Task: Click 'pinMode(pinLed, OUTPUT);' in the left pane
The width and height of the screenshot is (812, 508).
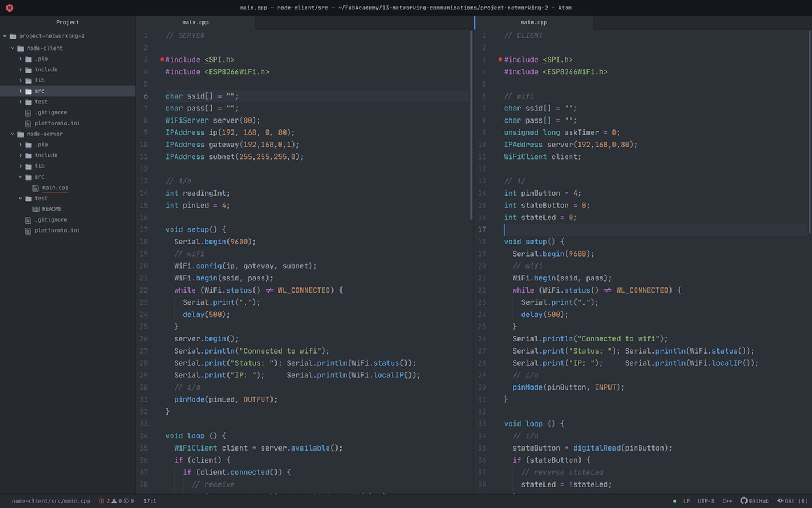Action: [x=226, y=399]
